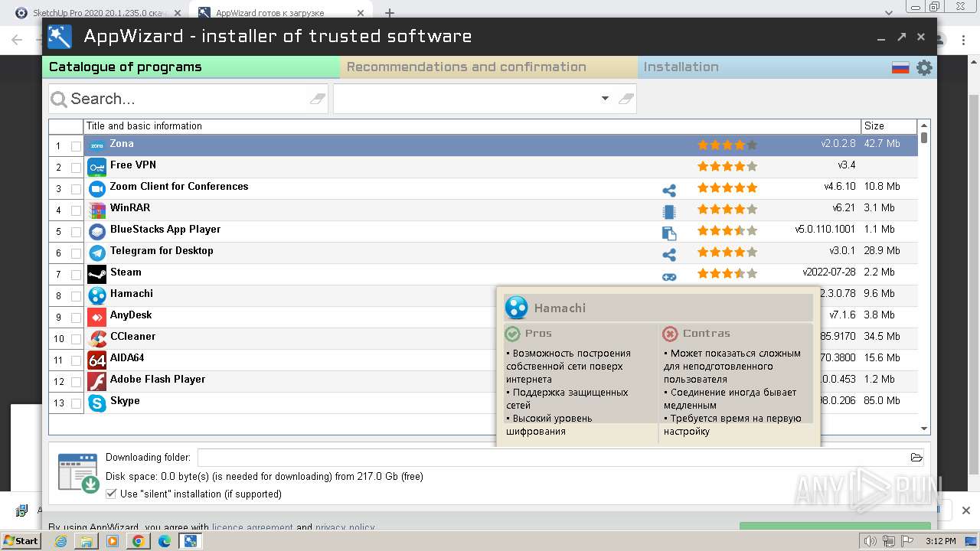Click list scrollbar up arrow
Screen dimensions: 980x551
point(924,126)
